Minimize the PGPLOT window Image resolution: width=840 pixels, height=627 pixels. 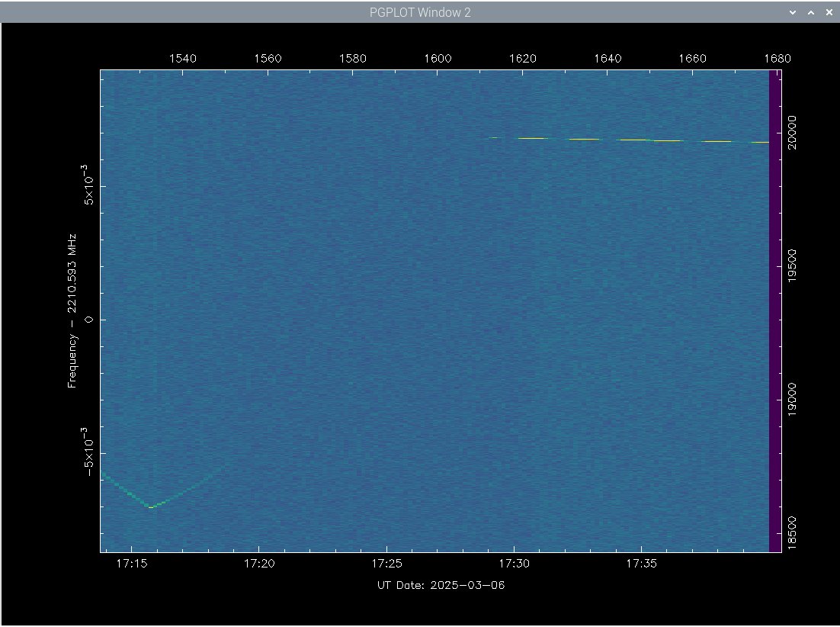(x=794, y=13)
